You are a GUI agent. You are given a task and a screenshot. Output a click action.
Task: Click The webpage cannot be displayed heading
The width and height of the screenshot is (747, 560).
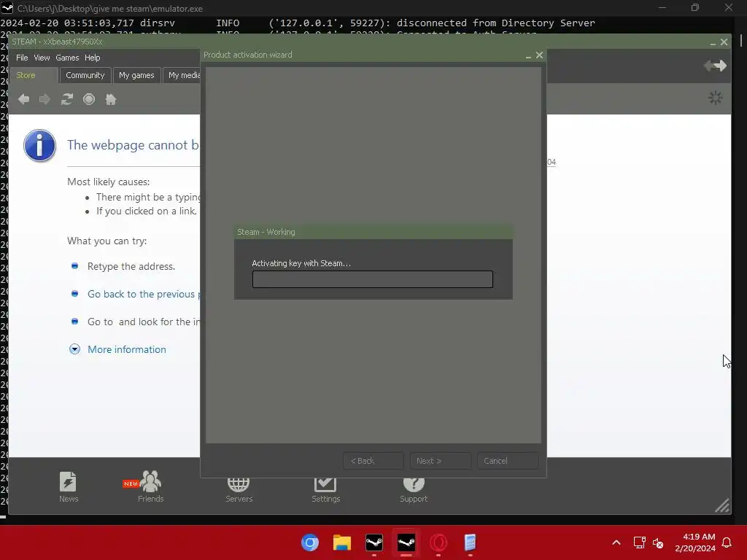pos(133,145)
